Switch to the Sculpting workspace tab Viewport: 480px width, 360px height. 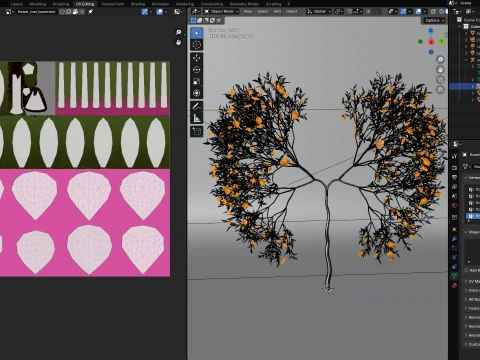point(61,4)
